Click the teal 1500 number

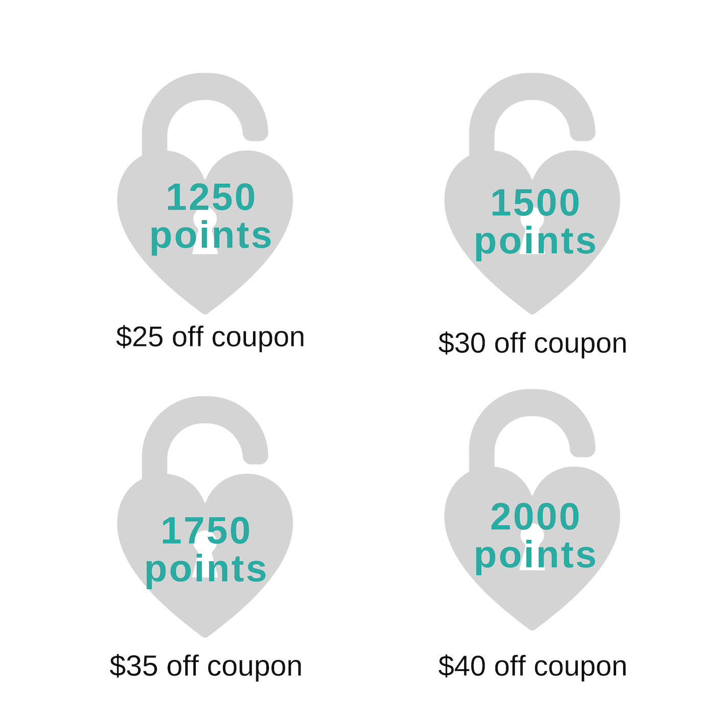click(535, 203)
